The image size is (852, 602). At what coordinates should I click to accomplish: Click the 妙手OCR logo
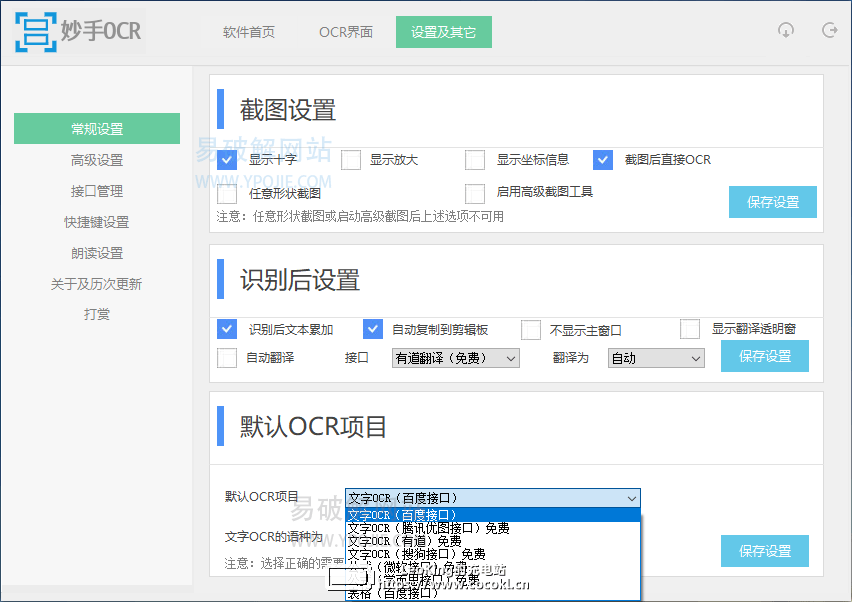(79, 32)
